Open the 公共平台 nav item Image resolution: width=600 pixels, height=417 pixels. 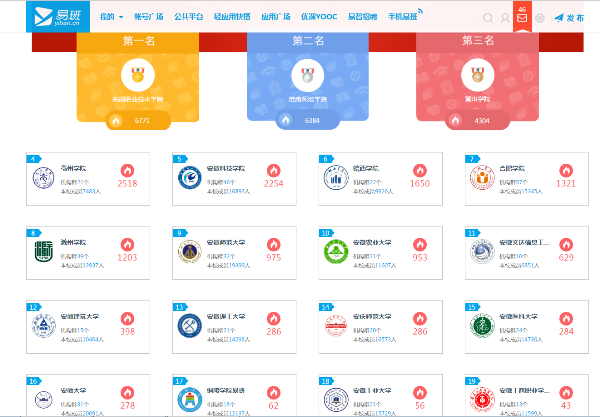pos(189,16)
